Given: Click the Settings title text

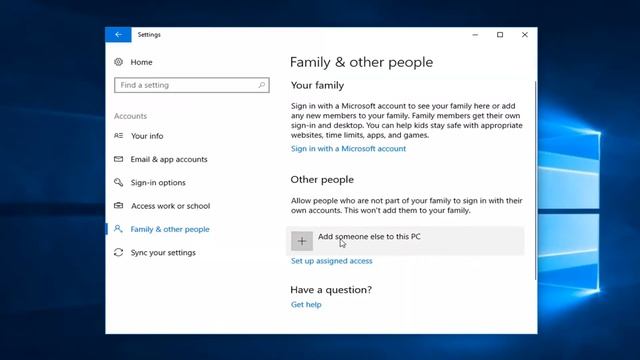Looking at the screenshot, I should click(149, 35).
